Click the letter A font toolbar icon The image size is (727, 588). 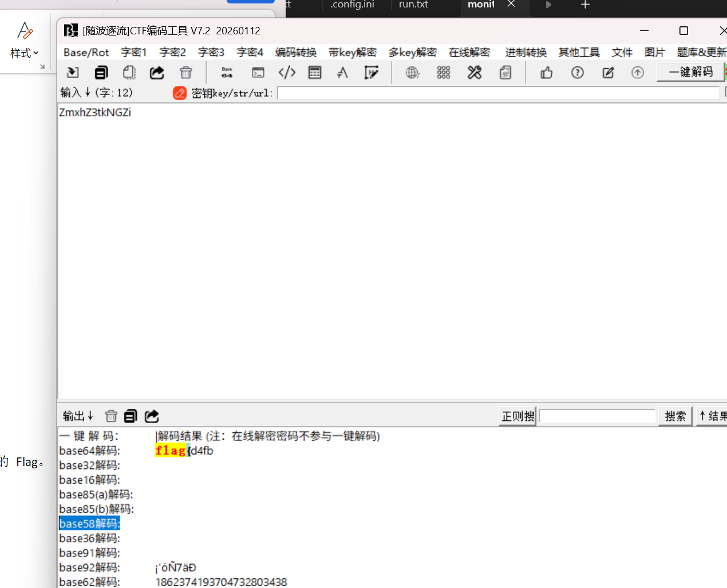pos(342,73)
